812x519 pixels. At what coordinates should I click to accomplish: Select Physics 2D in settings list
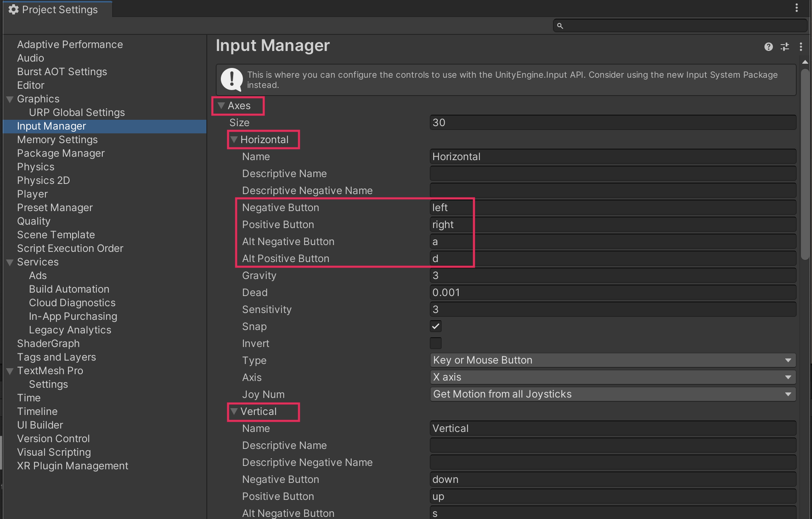(x=43, y=181)
